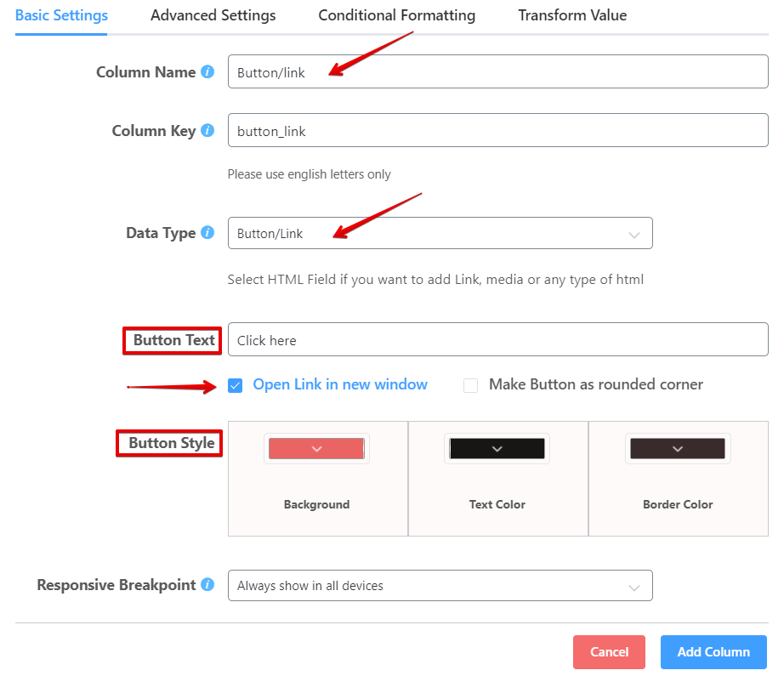
Task: Click into the Column Key field
Action: [x=498, y=130]
